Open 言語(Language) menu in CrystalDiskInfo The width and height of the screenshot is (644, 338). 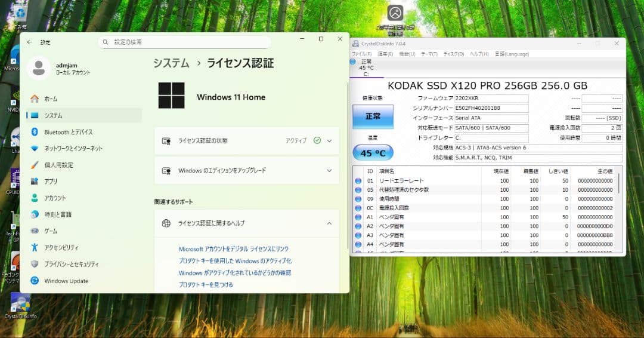point(512,54)
